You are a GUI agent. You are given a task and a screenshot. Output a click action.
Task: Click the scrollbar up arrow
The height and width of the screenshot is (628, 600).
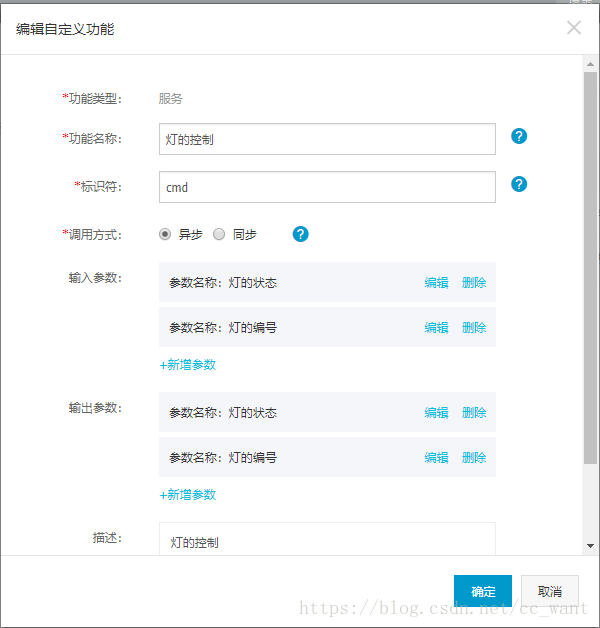click(x=590, y=64)
